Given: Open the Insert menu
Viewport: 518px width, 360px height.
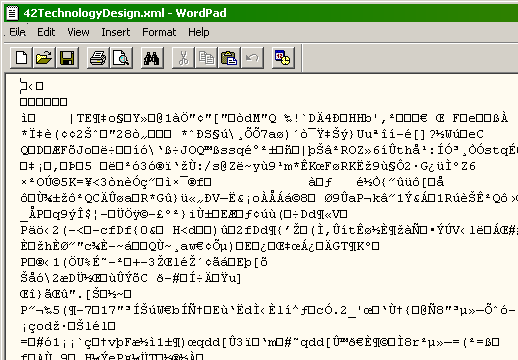Looking at the screenshot, I should [116, 32].
